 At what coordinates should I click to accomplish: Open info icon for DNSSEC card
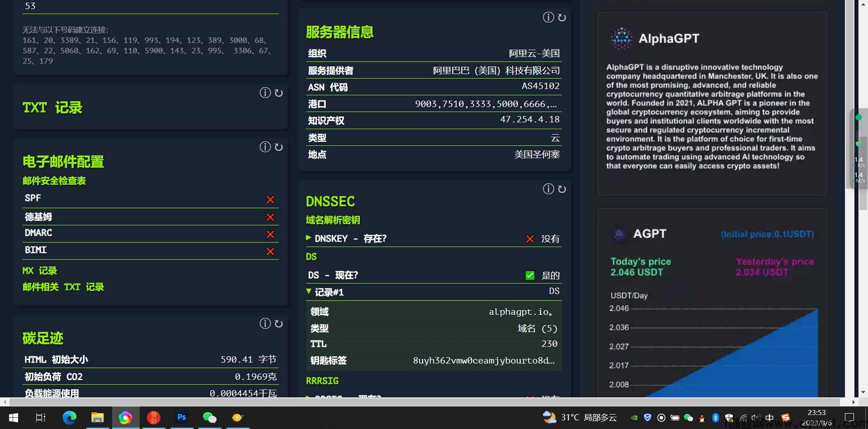click(548, 189)
